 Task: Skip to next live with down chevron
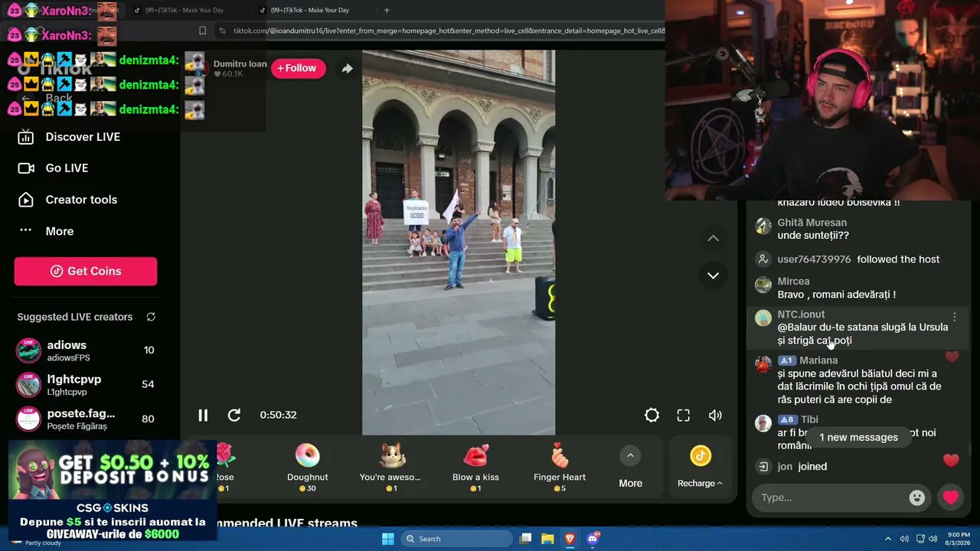tap(713, 275)
